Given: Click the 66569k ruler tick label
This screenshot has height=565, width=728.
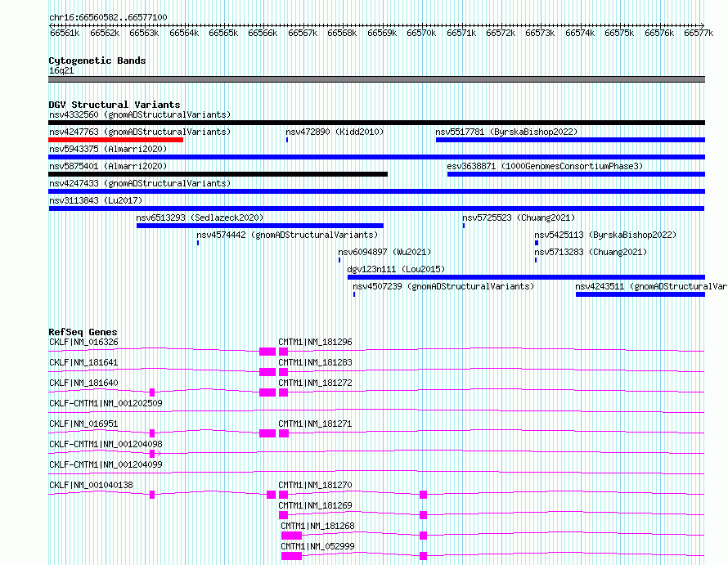Looking at the screenshot, I should [x=382, y=33].
